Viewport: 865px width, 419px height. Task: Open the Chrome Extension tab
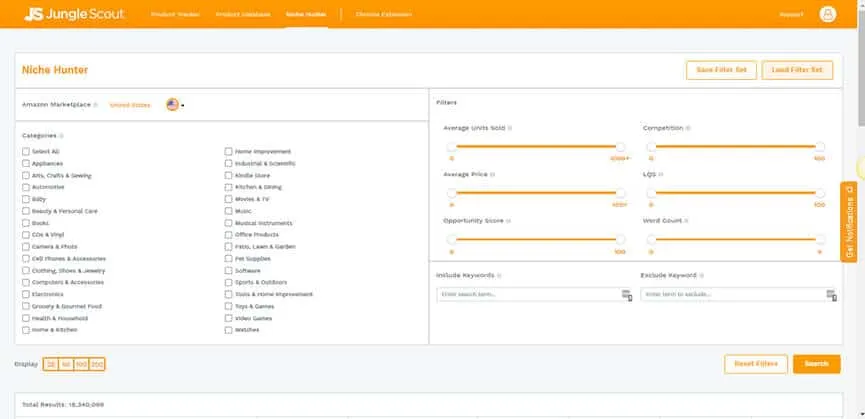pyautogui.click(x=383, y=14)
